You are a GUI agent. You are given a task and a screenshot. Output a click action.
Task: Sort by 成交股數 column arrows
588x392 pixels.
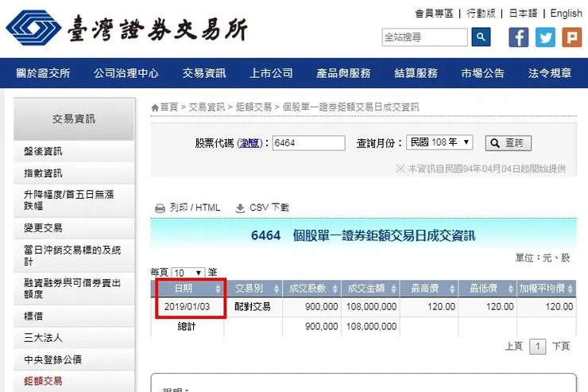click(335, 289)
